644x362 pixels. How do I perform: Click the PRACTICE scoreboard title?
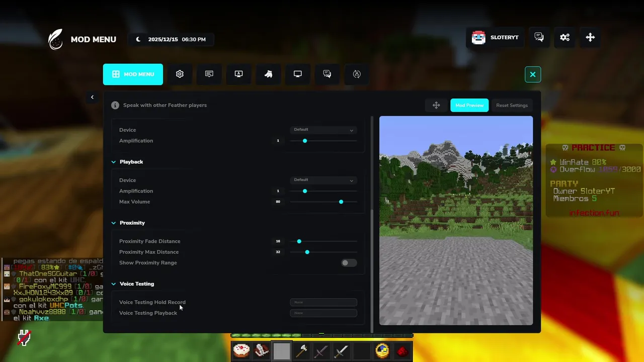click(x=594, y=148)
